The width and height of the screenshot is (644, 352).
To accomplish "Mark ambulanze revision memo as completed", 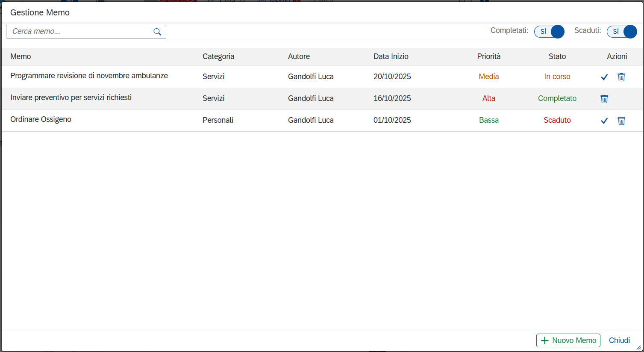I will pyautogui.click(x=604, y=77).
